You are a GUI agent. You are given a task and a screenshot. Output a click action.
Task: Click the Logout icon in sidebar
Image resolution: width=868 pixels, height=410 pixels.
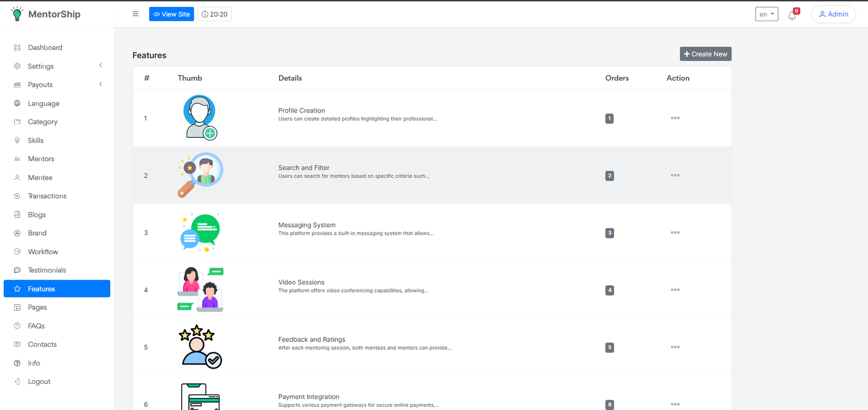point(17,382)
